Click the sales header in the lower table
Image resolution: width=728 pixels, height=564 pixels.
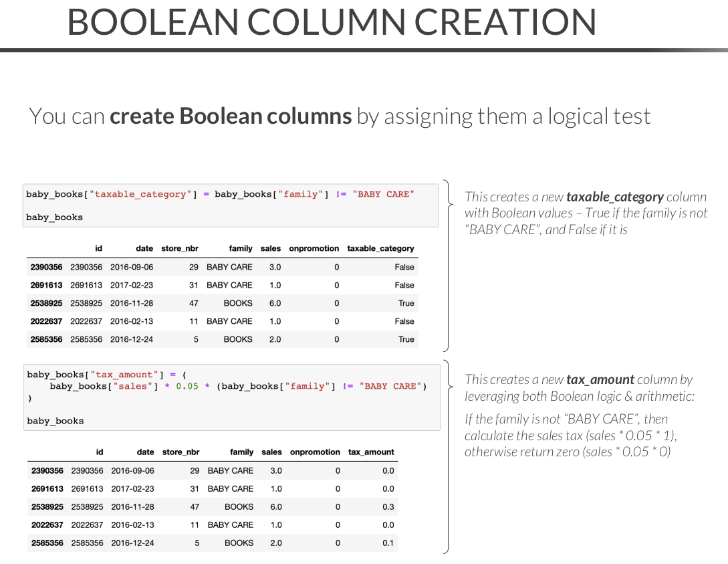(x=271, y=452)
